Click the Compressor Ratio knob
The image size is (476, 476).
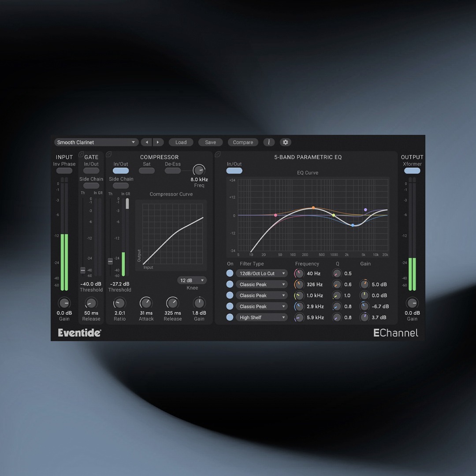point(119,303)
